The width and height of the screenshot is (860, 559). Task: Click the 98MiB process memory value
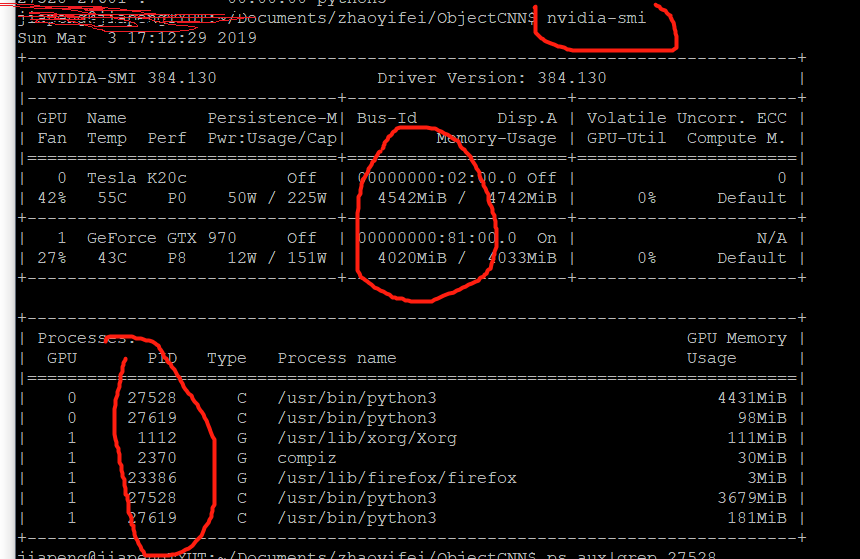762,418
